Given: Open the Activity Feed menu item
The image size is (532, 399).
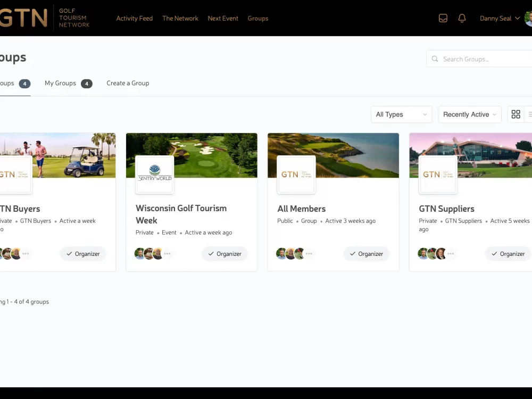Looking at the screenshot, I should [x=134, y=18].
